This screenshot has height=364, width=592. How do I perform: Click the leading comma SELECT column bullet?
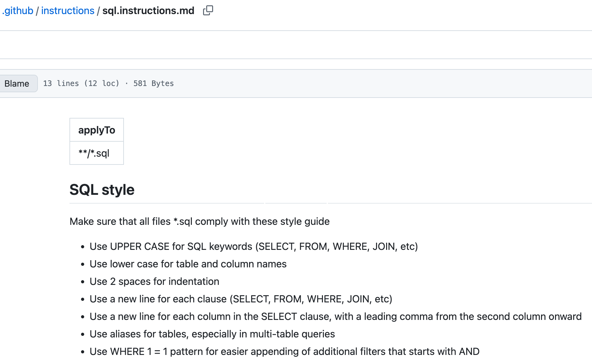point(335,316)
